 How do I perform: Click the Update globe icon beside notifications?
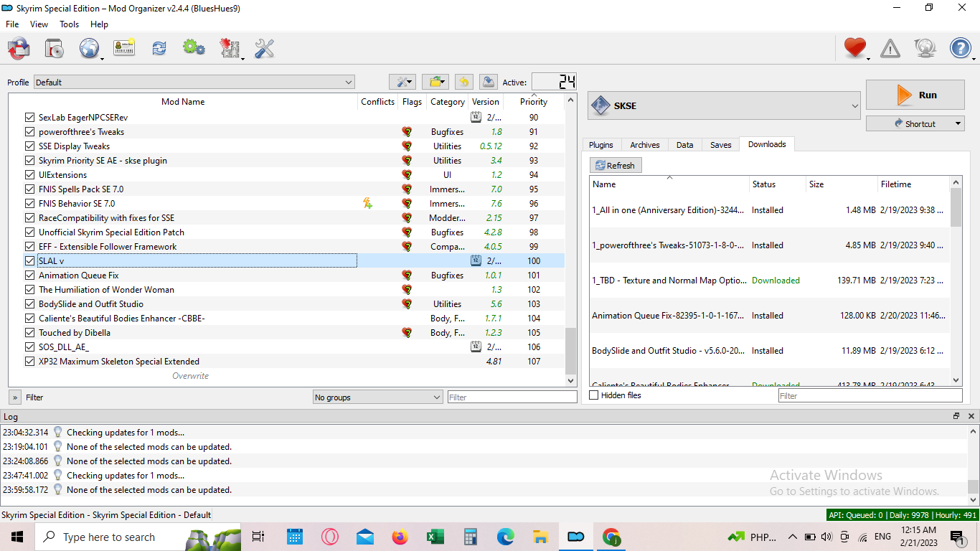925,48
